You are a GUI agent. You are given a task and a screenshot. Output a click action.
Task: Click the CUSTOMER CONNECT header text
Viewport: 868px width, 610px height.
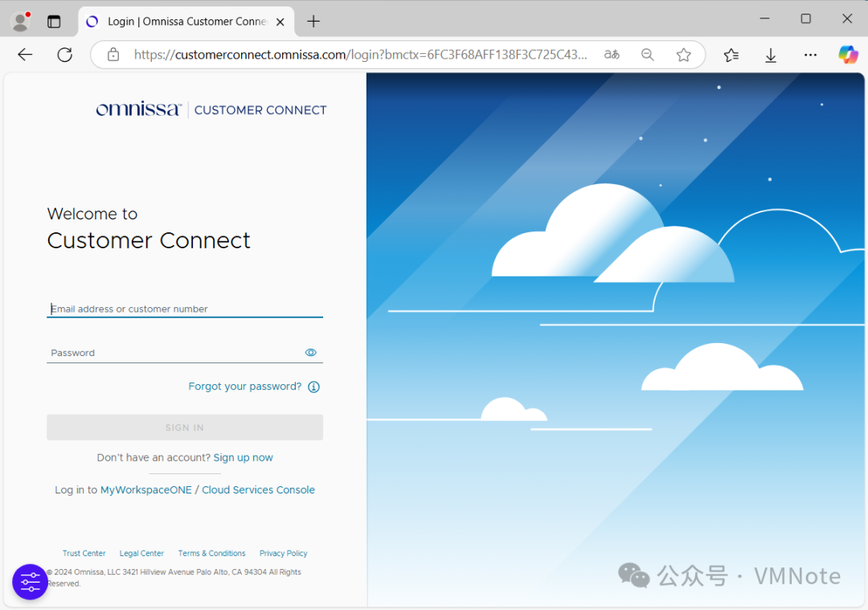coord(260,110)
